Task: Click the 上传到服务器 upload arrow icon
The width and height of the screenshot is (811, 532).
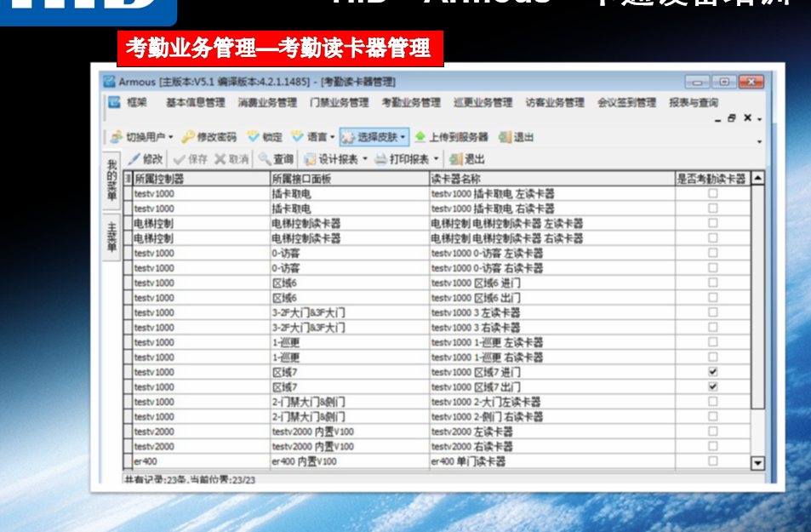Action: click(420, 137)
